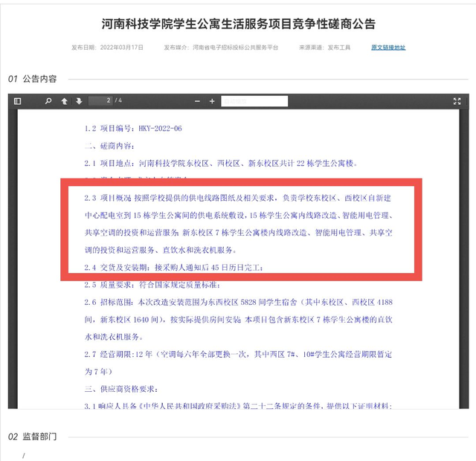Click the 2.4 交货及安装期 line

173,268
